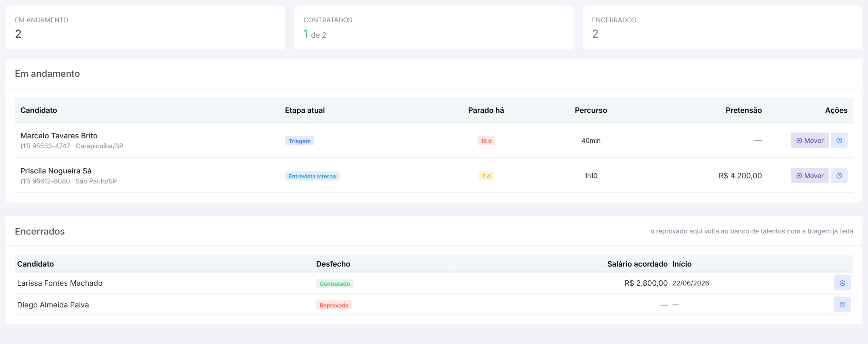Select candidate name Marcelo Tavares Brito

click(59, 136)
